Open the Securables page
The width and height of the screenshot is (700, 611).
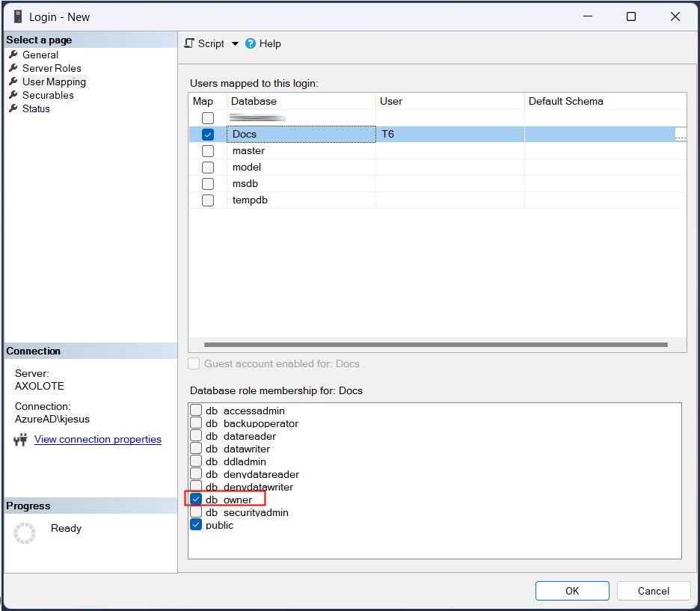pos(48,95)
